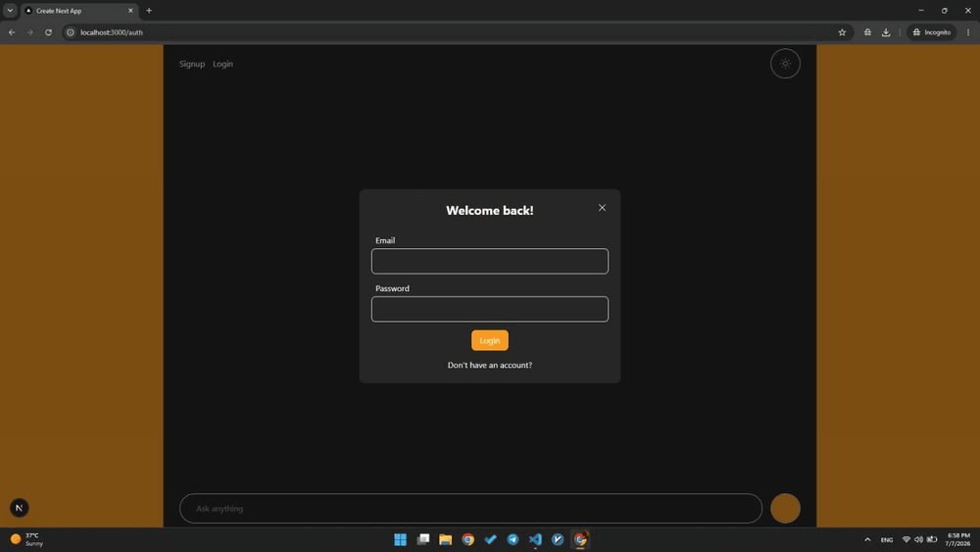This screenshot has width=980, height=552.
Task: Focus the Ask anything chat input
Action: (470, 508)
